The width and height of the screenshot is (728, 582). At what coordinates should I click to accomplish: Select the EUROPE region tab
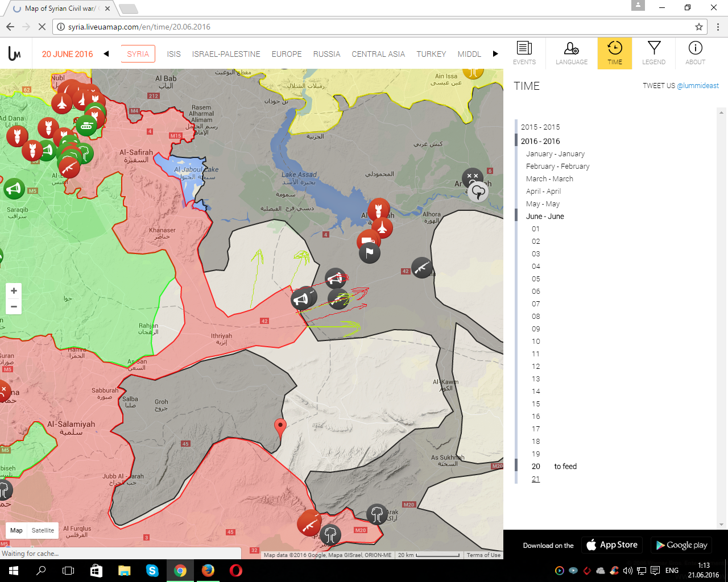287,54
